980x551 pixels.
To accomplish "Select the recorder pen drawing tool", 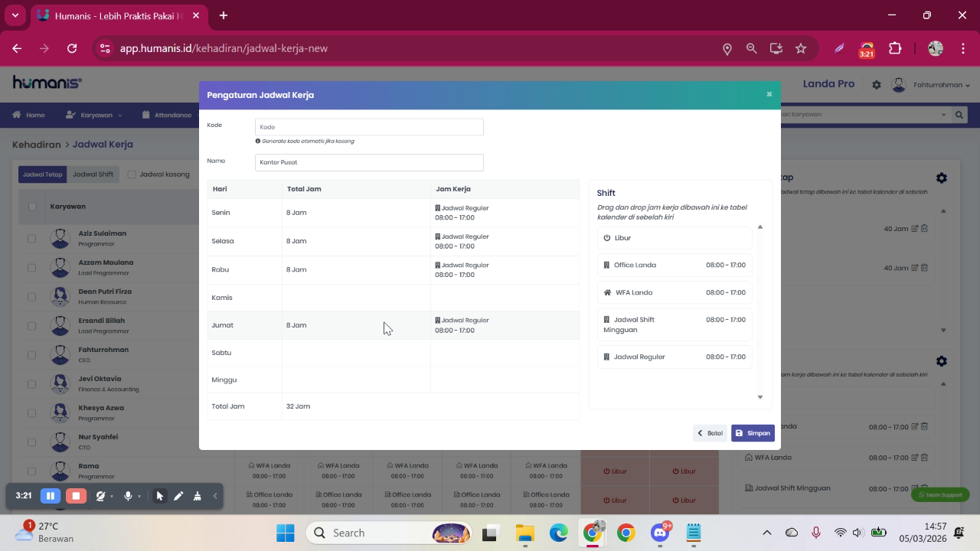I will point(178,496).
